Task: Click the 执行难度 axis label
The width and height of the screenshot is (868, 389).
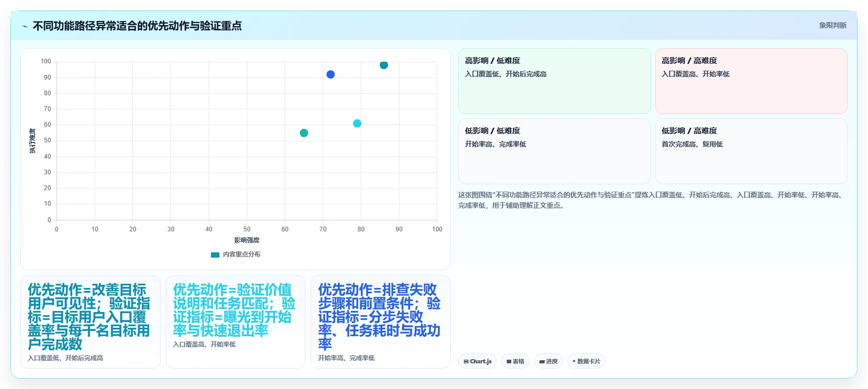Action: coord(32,141)
